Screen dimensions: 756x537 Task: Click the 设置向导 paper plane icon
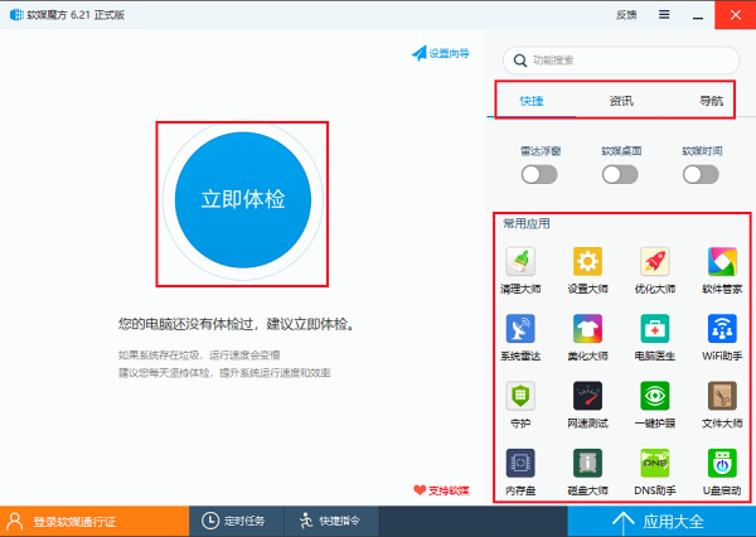click(419, 53)
